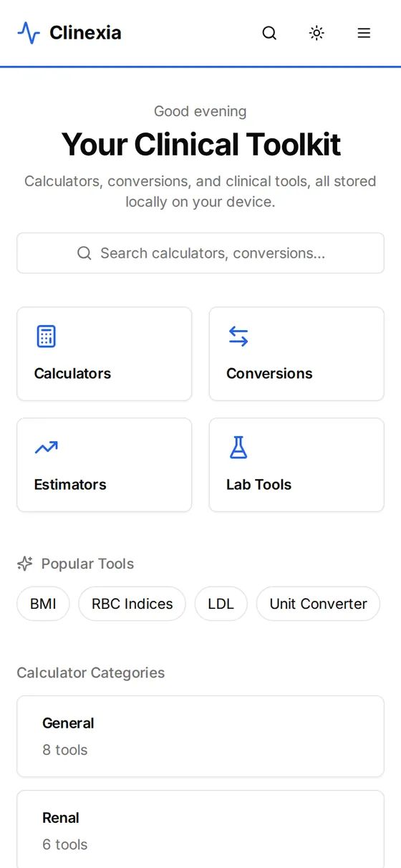Click the trending line icon on the Estimators card
Viewport: 401px width, 868px height.
click(x=46, y=448)
